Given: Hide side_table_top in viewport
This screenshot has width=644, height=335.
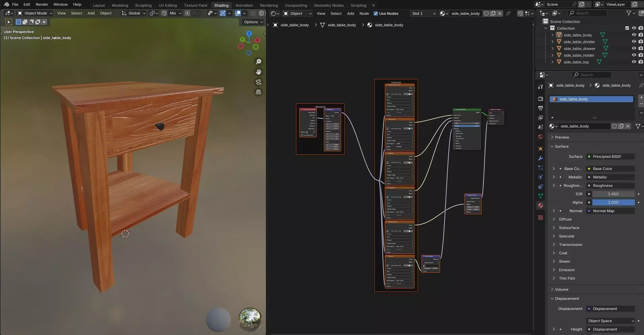Looking at the screenshot, I should point(634,62).
